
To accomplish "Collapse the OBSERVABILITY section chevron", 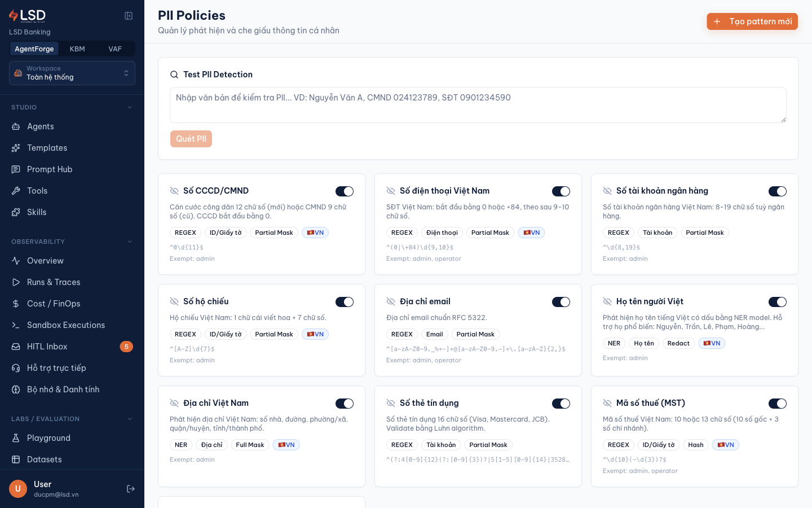I will [x=130, y=242].
